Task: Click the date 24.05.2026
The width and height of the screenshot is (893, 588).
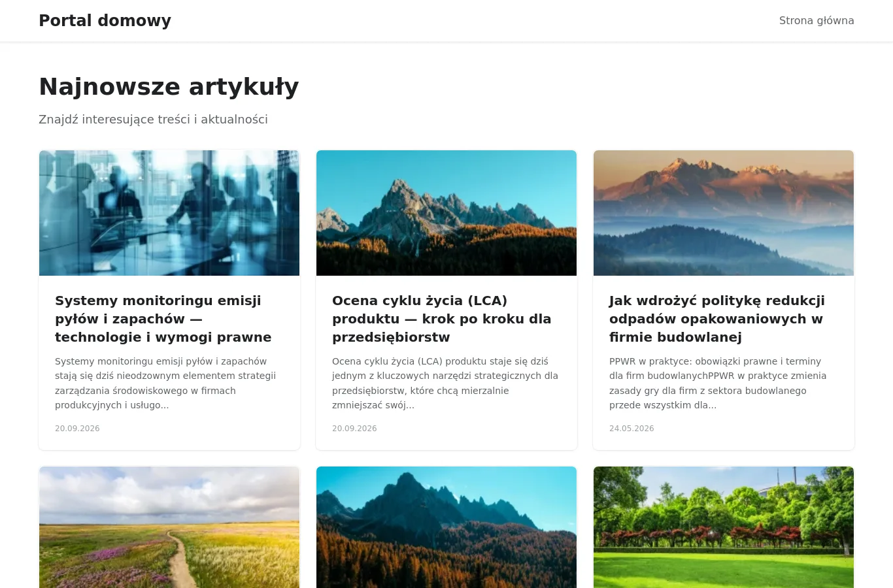Action: click(x=632, y=429)
